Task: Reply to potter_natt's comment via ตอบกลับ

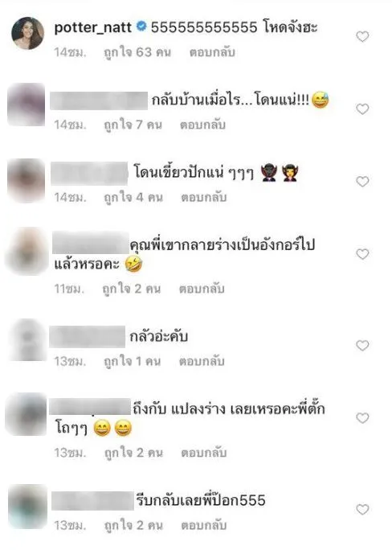Action: tap(212, 52)
